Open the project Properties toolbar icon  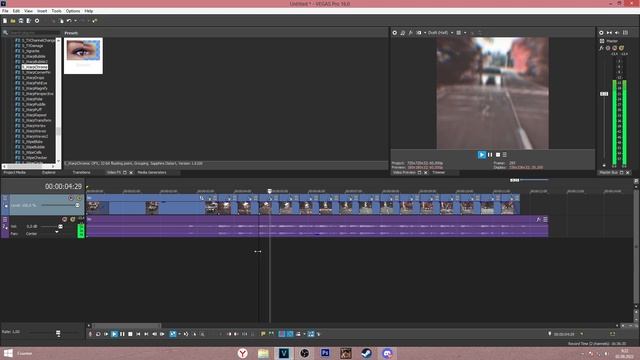point(37,21)
